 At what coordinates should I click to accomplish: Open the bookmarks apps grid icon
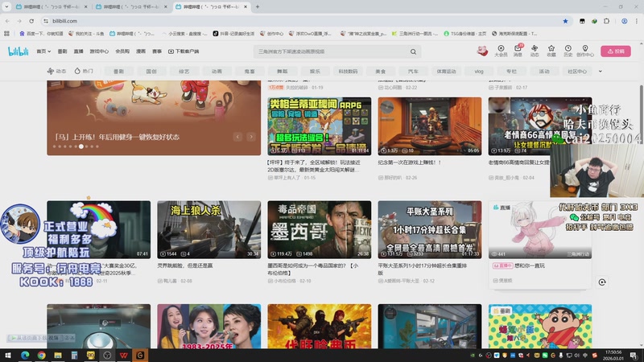6,34
